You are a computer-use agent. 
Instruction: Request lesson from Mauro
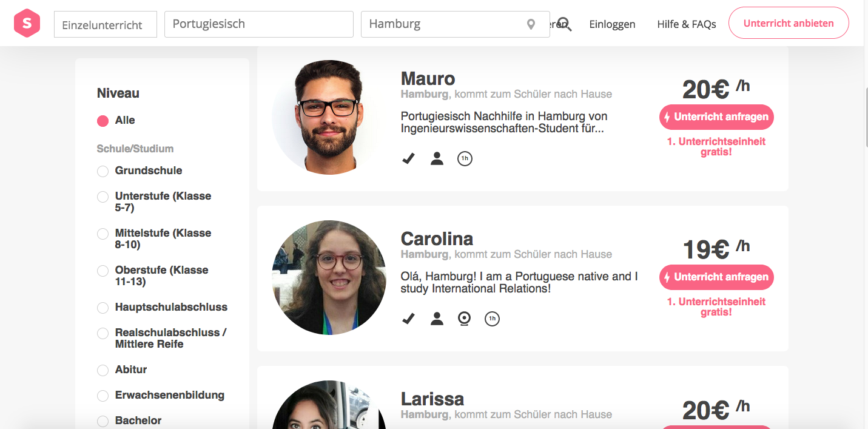pos(716,117)
